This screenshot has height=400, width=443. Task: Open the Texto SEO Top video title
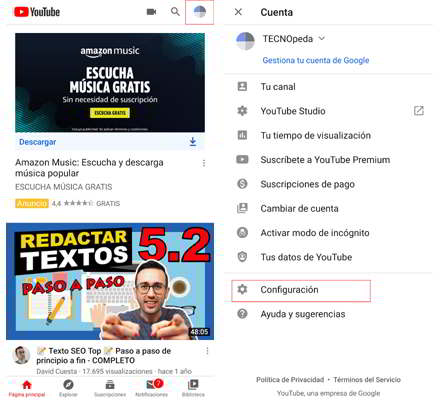[x=104, y=356]
